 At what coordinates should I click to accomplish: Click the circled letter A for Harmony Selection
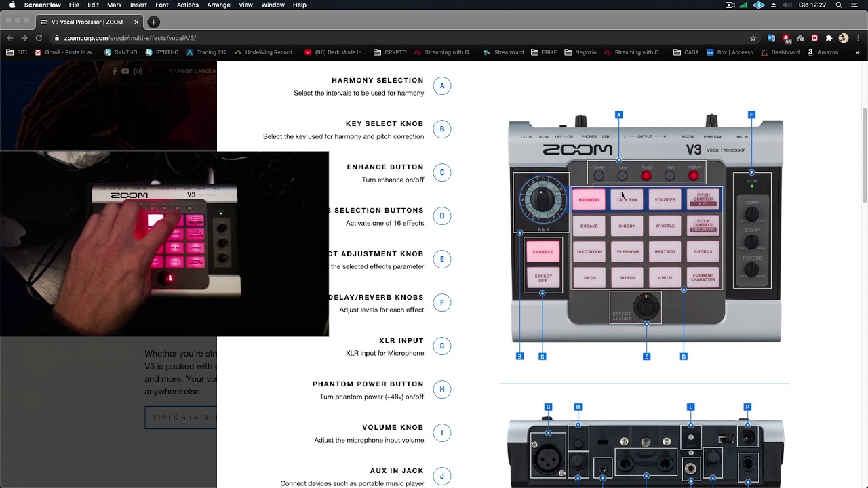tap(442, 86)
